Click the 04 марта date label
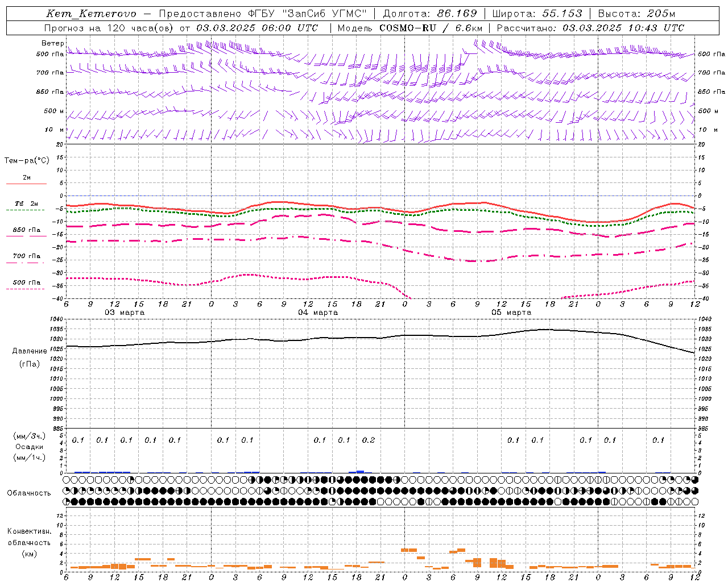The height and width of the screenshot is (582, 728). click(x=318, y=313)
